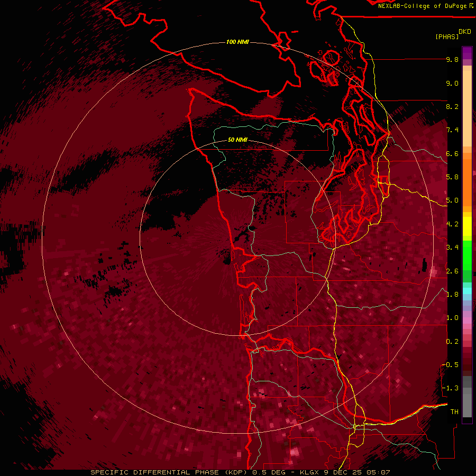The width and height of the screenshot is (476, 476).
Task: Pick the solid orange segment of the color bar
Action: (x=467, y=182)
